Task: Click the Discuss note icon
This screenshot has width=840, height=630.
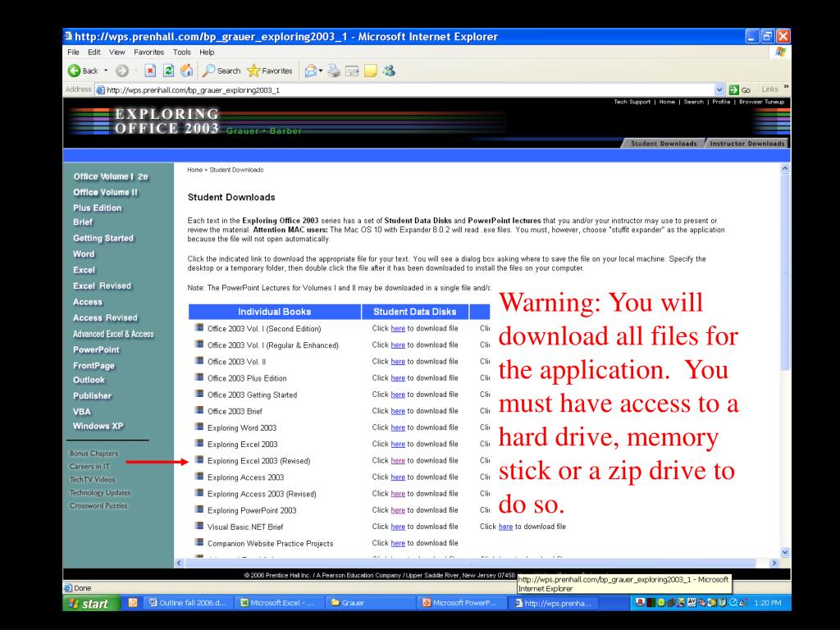Action: 371,71
